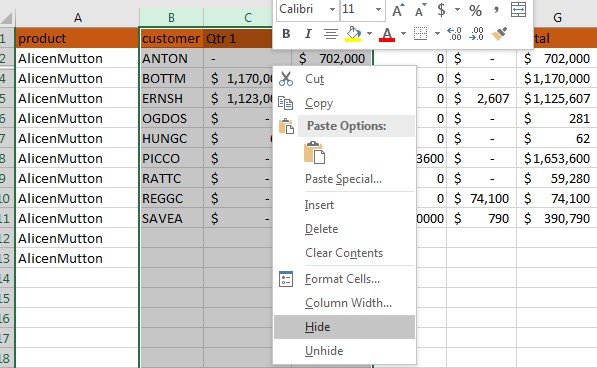The height and width of the screenshot is (368, 597).
Task: Click the Merge & Center icon
Action: 518,10
